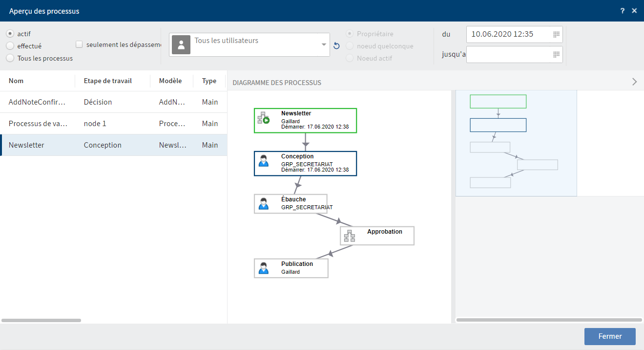Sort by 'Etape de travail' column header
Screen dimensions: 644x350
coord(108,81)
